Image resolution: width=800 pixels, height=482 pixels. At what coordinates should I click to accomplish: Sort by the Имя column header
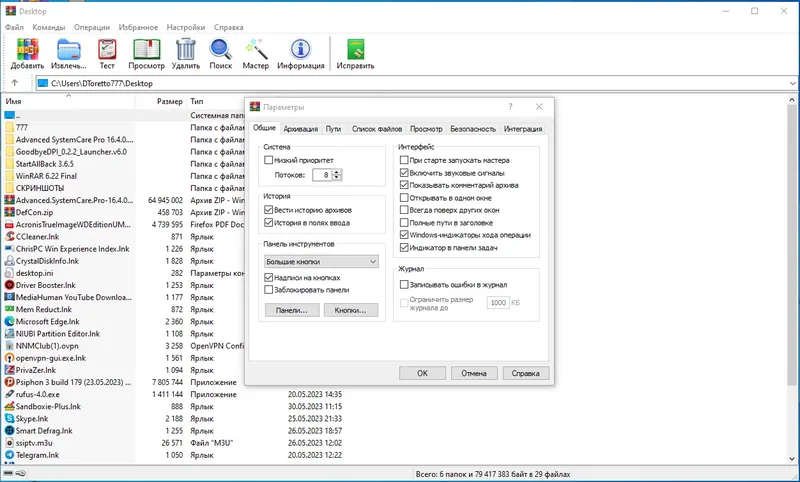point(68,101)
